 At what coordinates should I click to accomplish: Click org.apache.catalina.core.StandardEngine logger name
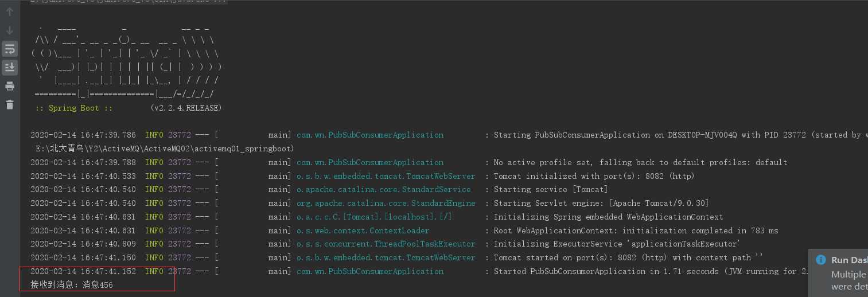tap(386, 204)
